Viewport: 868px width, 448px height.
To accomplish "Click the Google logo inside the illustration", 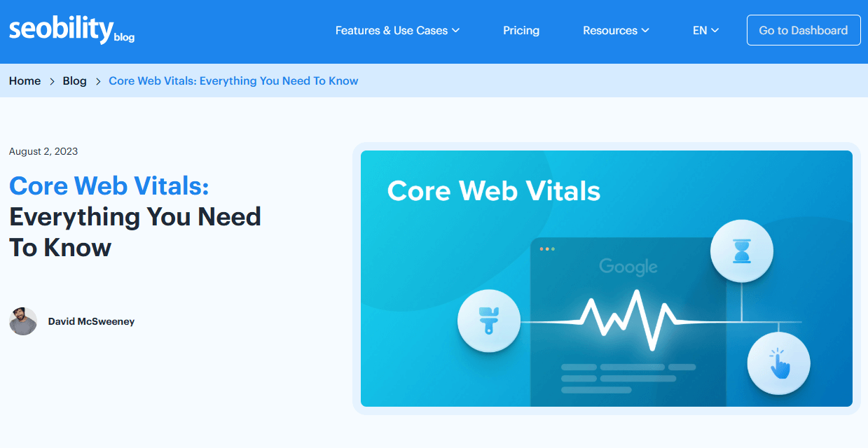I will 628,267.
